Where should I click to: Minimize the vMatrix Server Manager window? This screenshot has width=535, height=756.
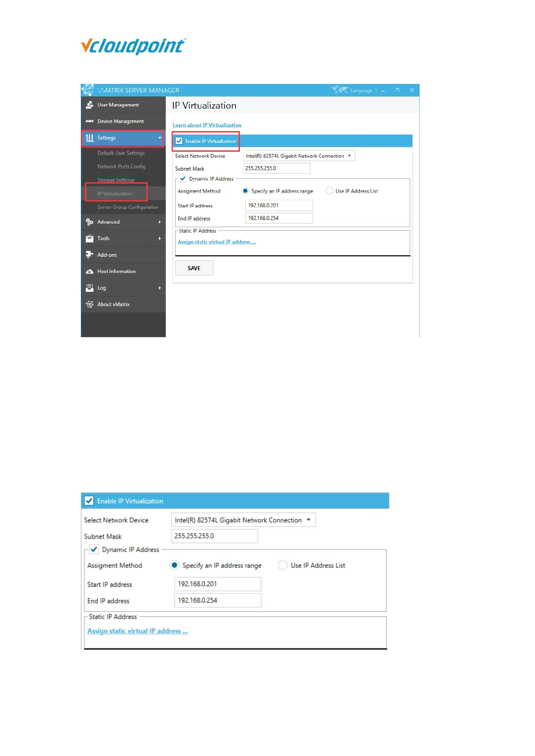383,90
